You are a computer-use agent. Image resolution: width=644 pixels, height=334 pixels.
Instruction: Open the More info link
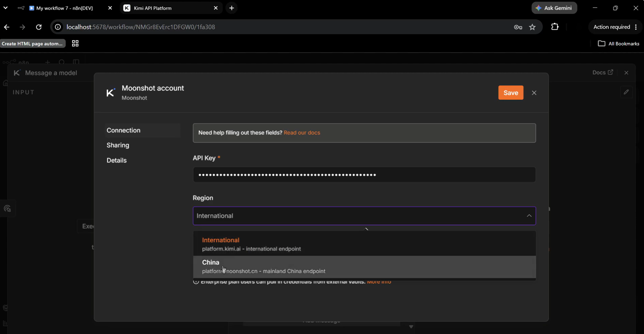pyautogui.click(x=379, y=282)
